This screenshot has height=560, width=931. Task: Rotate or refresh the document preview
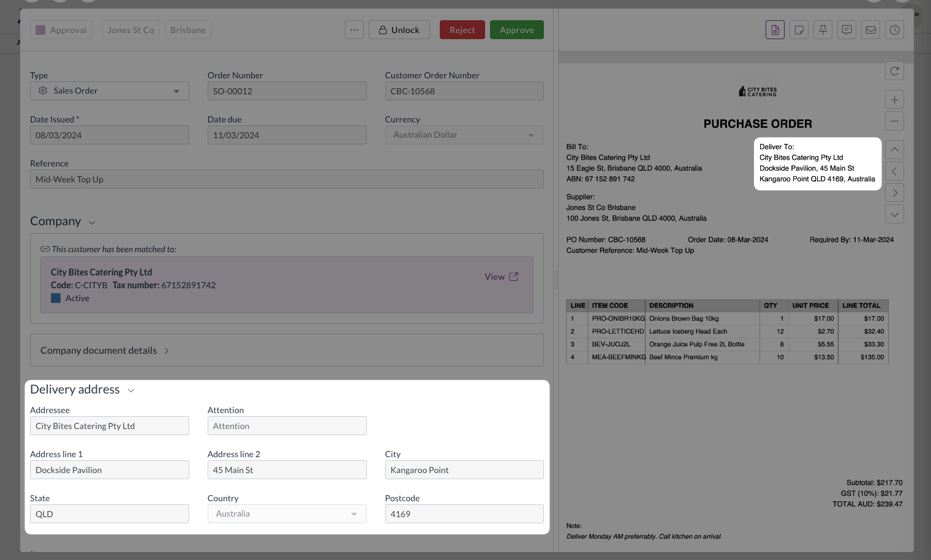tap(894, 71)
